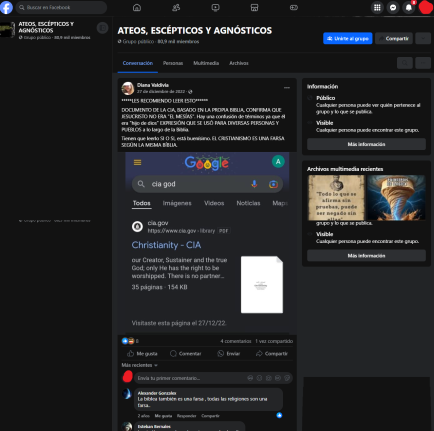Screen dimensions: 434x431
Task: Open your profile avatar in top right
Action: click(x=426, y=7)
